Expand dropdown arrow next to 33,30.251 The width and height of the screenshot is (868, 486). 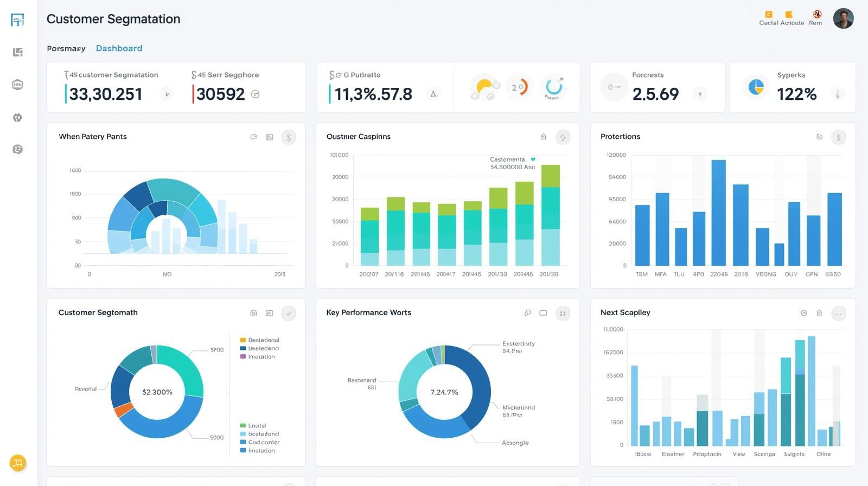tap(167, 94)
